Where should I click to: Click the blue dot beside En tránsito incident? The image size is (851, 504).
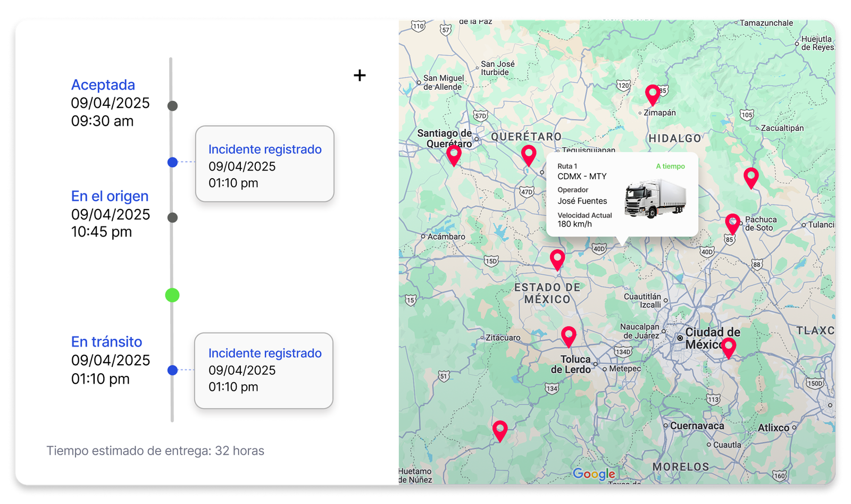[x=172, y=370]
